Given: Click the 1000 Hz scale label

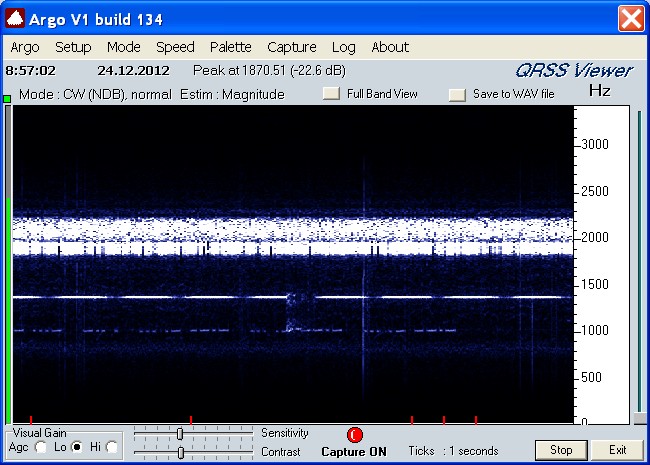Looking at the screenshot, I should click(595, 330).
